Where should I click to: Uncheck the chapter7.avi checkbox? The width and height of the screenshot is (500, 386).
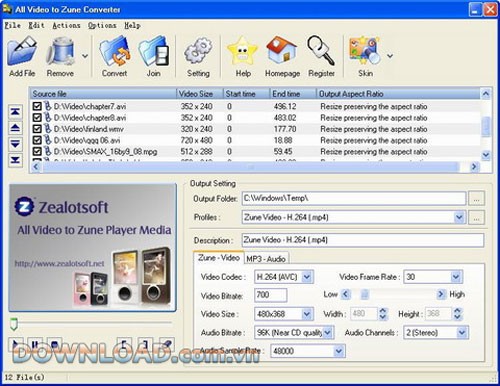[37, 106]
